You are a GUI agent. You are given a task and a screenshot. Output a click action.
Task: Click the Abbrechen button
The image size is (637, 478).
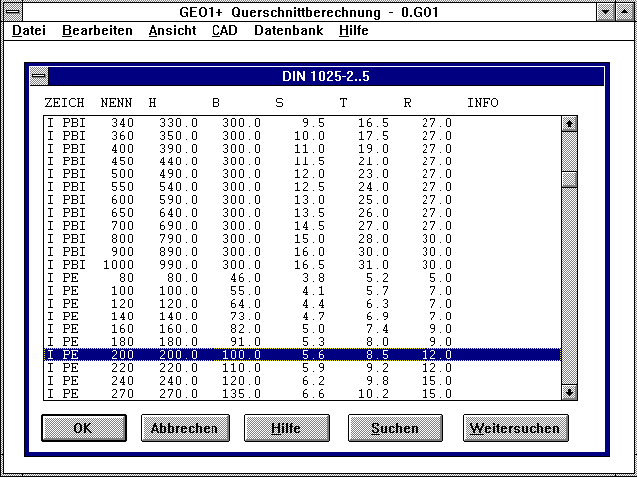[x=185, y=428]
